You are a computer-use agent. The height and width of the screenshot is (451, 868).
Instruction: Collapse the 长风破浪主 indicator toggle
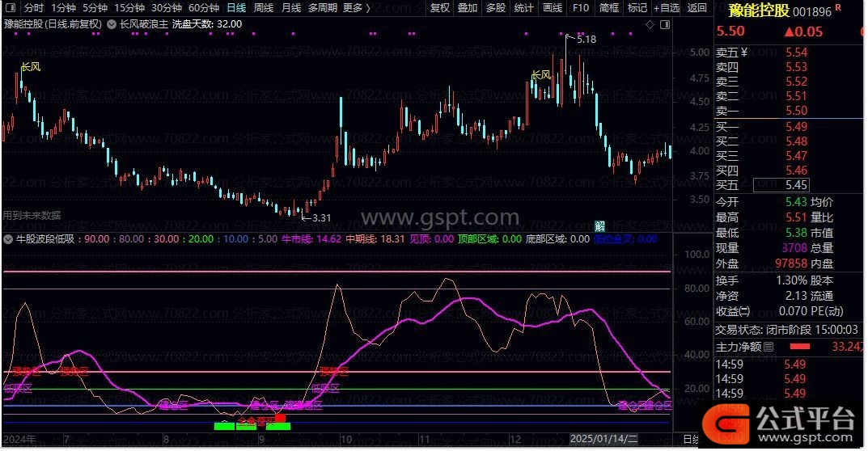coord(112,24)
